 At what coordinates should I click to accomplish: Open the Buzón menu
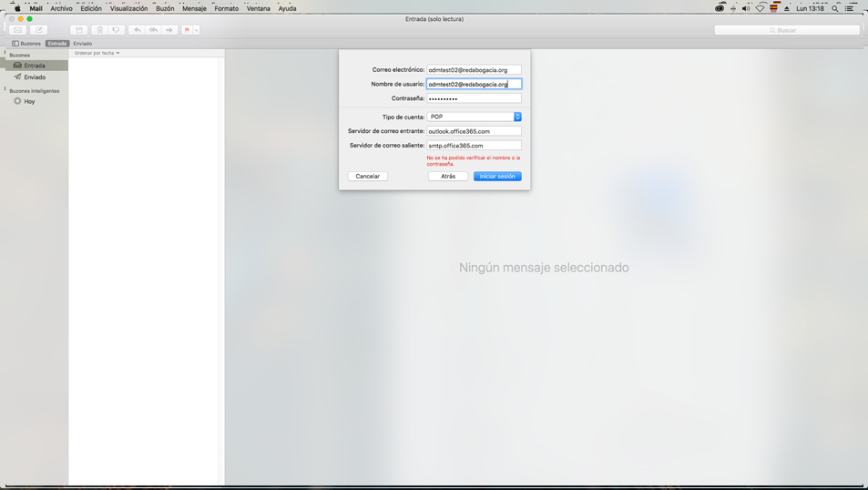coord(165,8)
